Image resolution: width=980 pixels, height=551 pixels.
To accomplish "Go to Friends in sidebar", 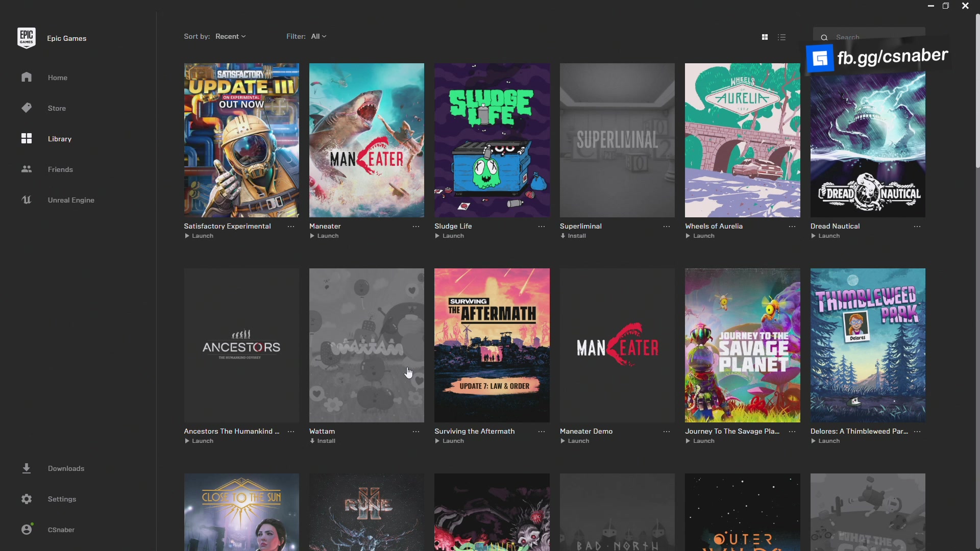I will pyautogui.click(x=60, y=169).
